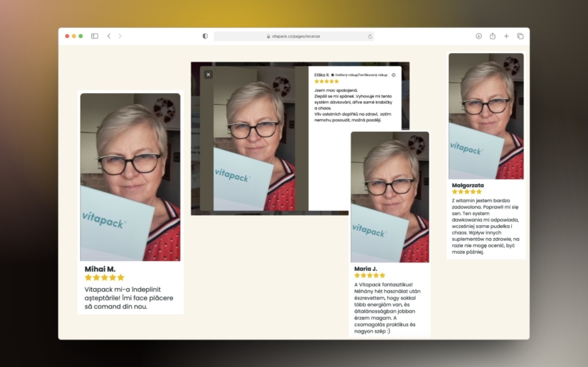This screenshot has width=588, height=367.
Task: Go forward to the next page
Action: click(x=120, y=36)
